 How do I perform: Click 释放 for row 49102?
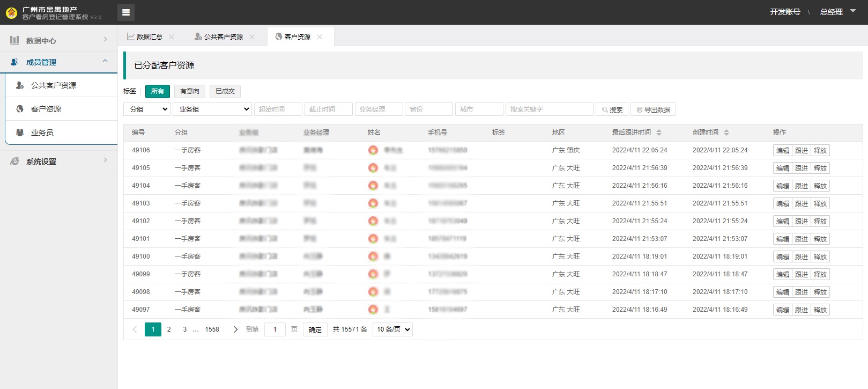click(820, 222)
